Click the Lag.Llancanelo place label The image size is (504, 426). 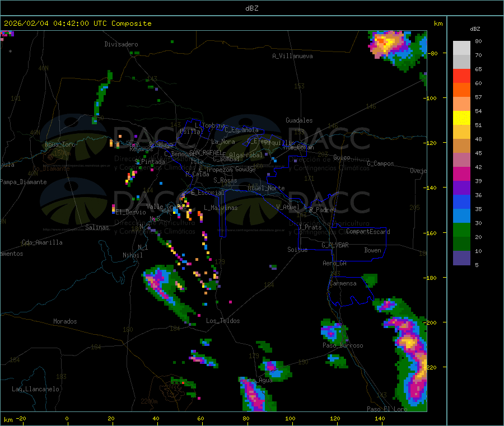click(x=35, y=389)
